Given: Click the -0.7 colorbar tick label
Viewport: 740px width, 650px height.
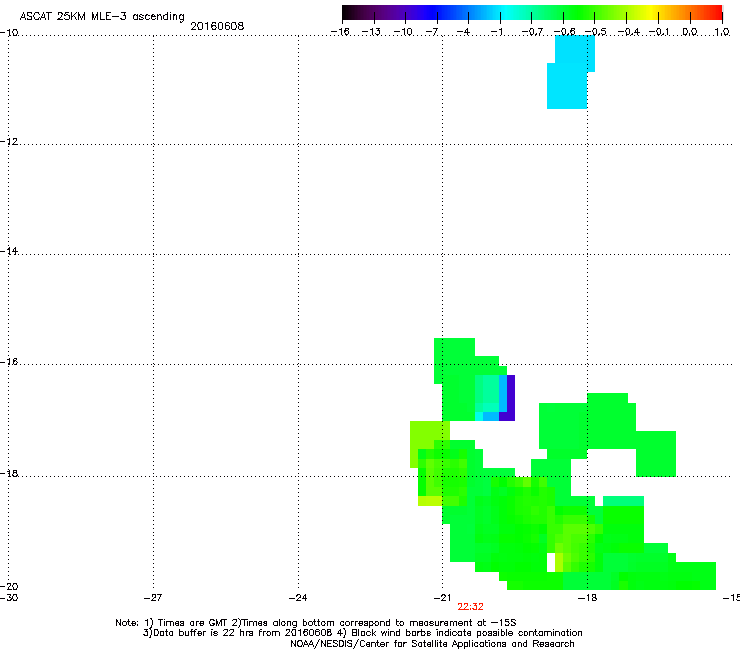Looking at the screenshot, I should pos(532,32).
